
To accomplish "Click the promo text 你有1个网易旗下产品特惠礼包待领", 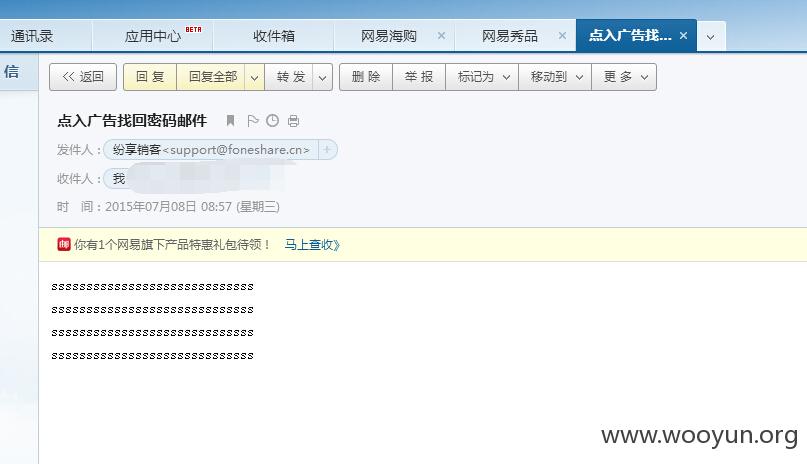I will [x=172, y=244].
